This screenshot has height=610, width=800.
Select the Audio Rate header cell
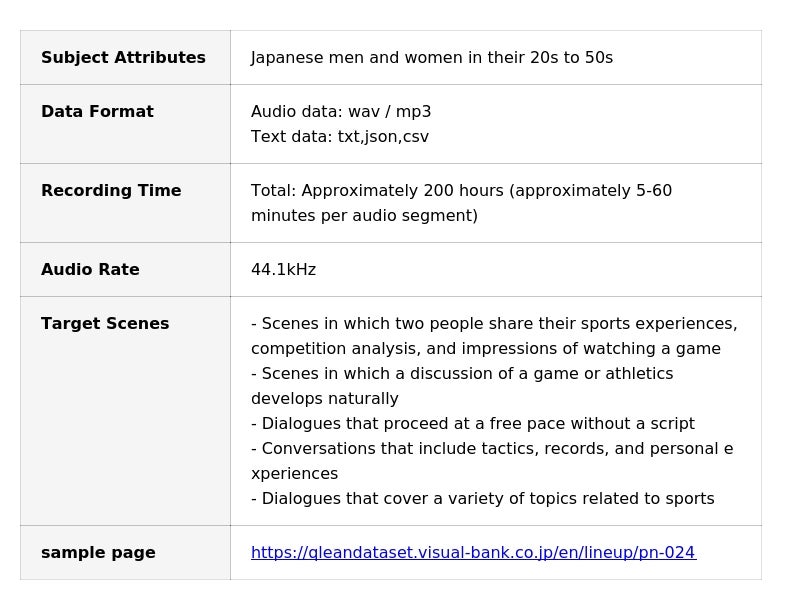coord(90,270)
